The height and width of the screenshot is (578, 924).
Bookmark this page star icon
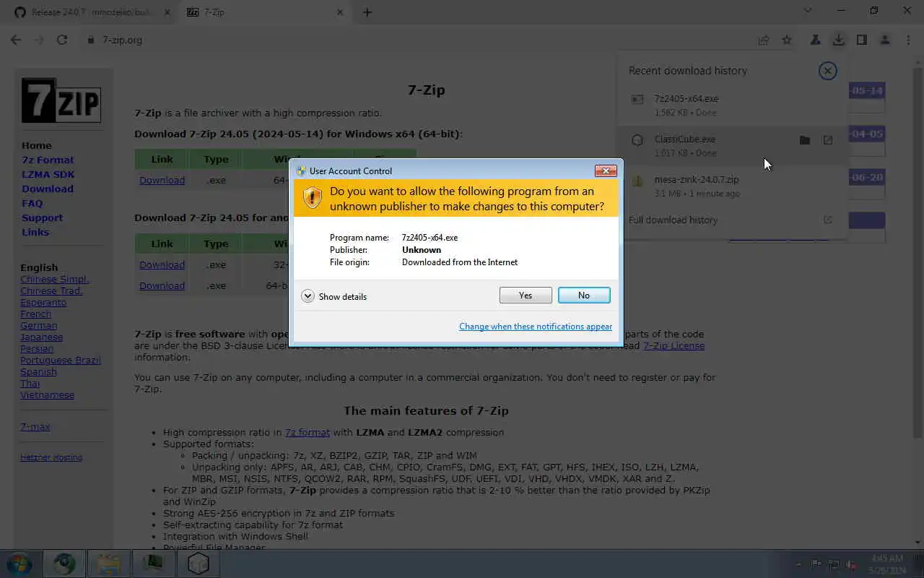tap(787, 40)
